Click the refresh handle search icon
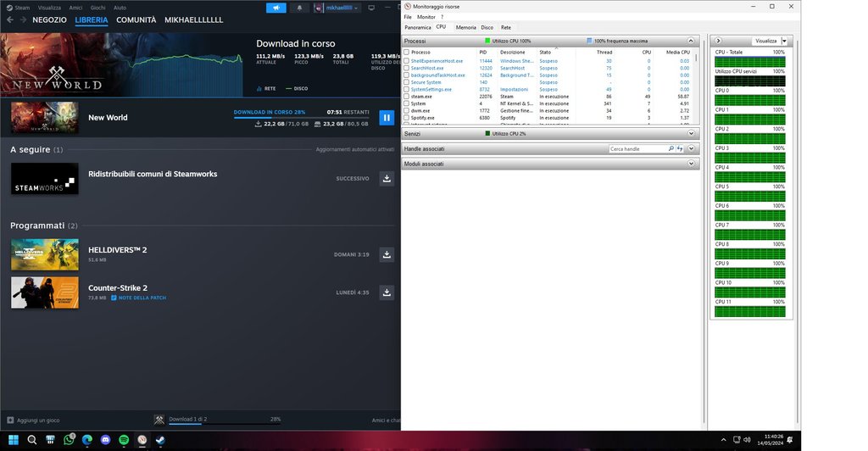Image resolution: width=868 pixels, height=451 pixels. point(680,149)
